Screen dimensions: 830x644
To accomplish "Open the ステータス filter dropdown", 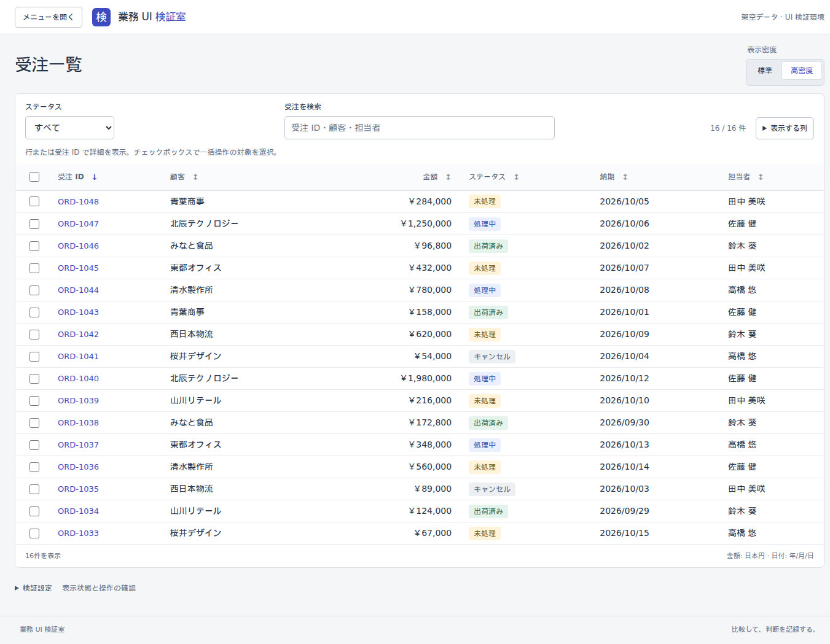I will tap(69, 128).
